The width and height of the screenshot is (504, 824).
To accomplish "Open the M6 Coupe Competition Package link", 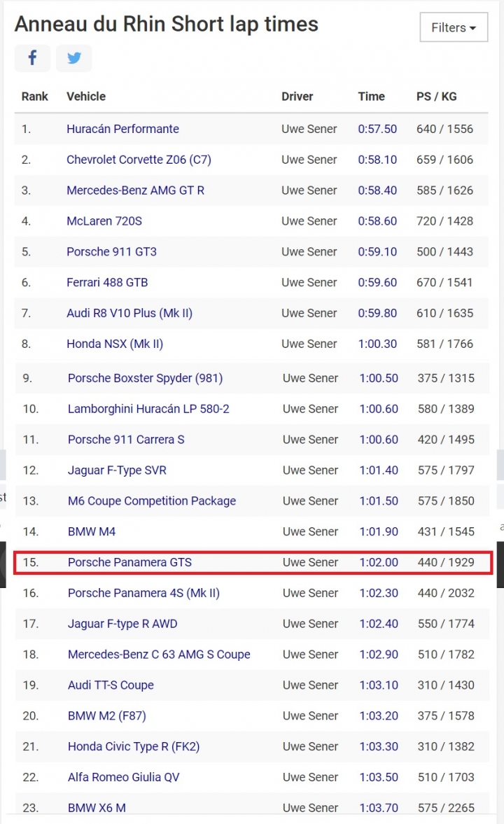I will point(152,501).
